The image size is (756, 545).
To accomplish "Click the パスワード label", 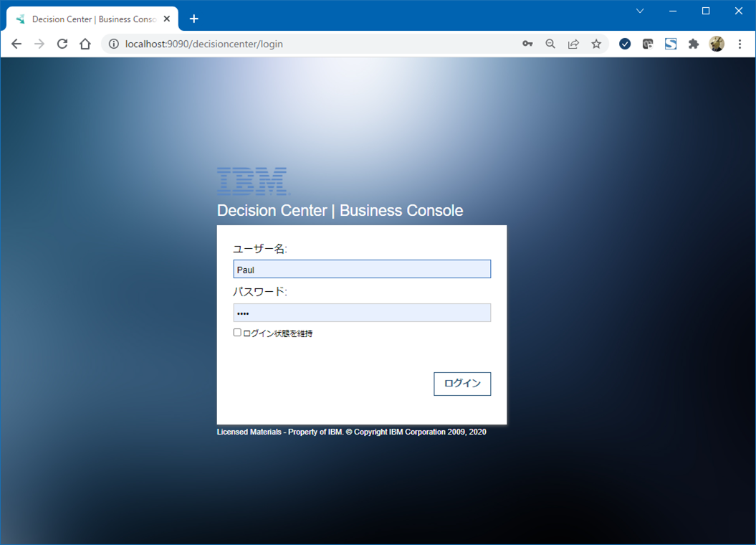I will point(260,291).
